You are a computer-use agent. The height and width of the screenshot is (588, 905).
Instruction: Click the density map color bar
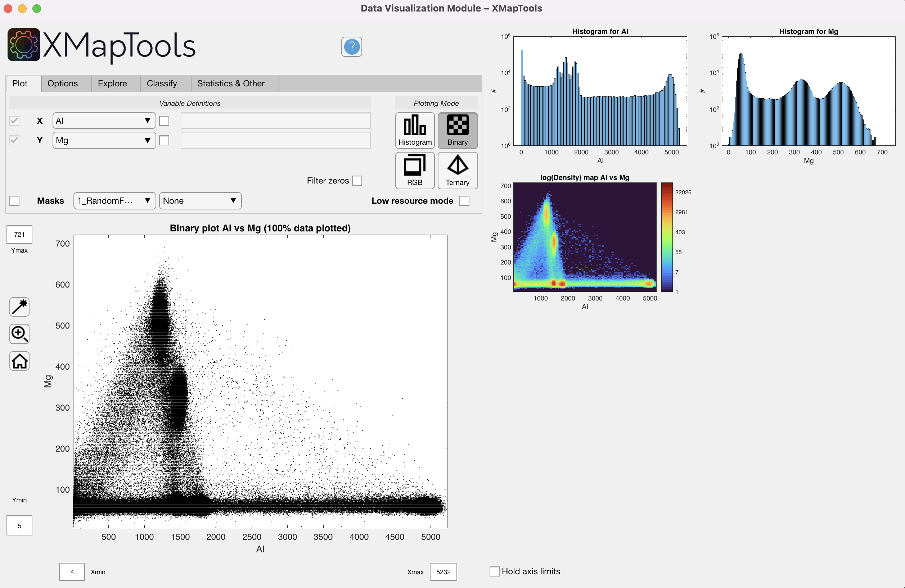tap(667, 237)
